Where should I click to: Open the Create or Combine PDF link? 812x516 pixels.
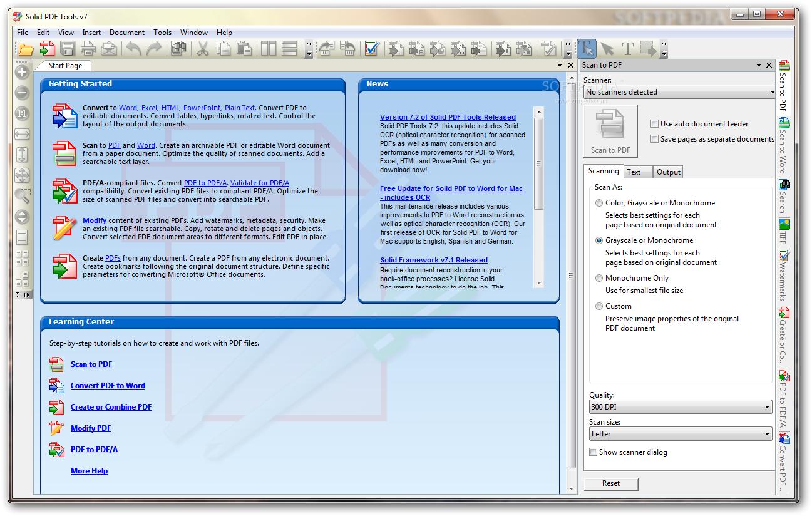coord(111,407)
